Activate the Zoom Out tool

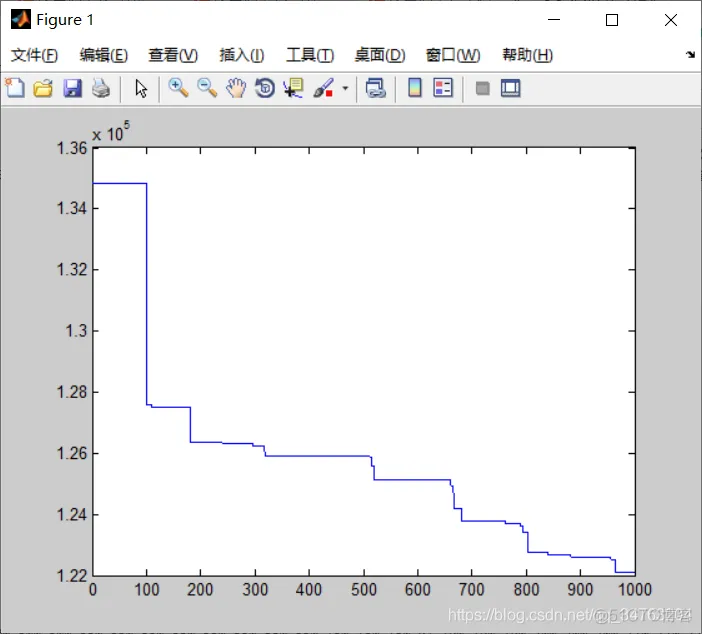pyautogui.click(x=207, y=88)
